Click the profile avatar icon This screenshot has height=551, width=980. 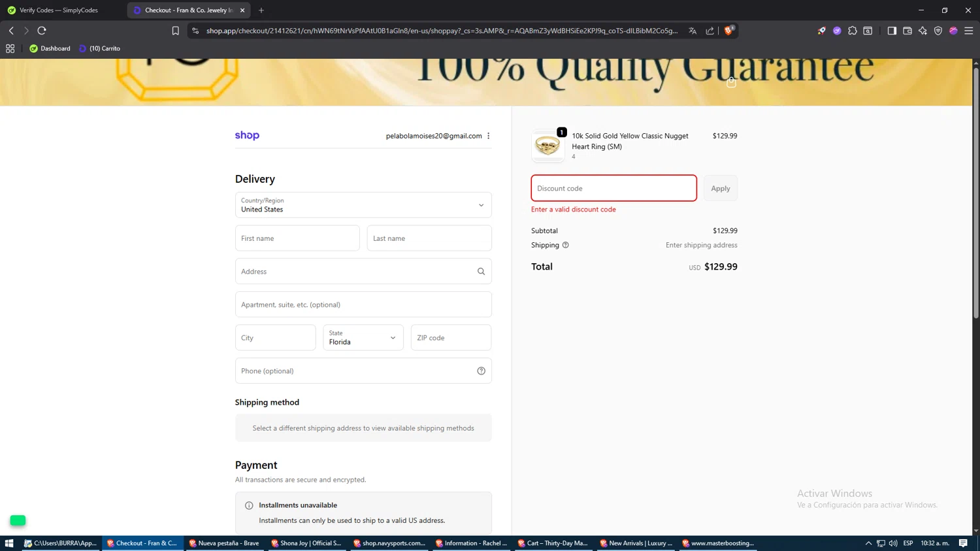953,31
